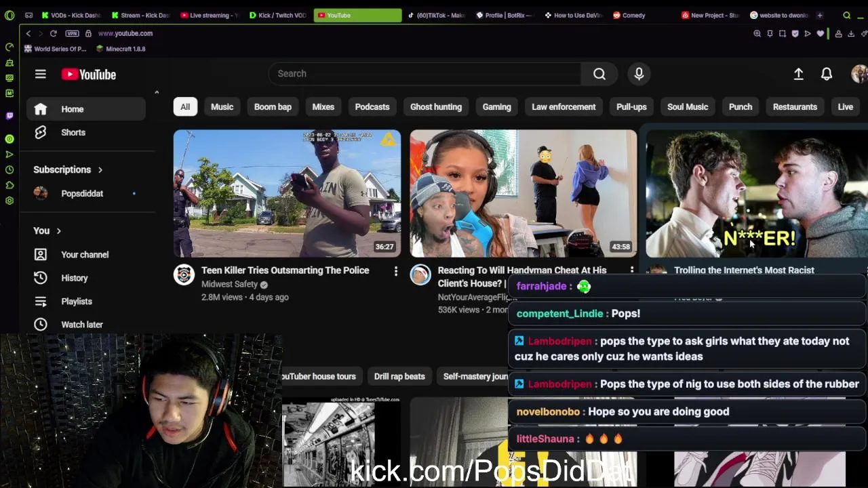
Task: Select the Restaurants filter chip
Action: tap(795, 107)
